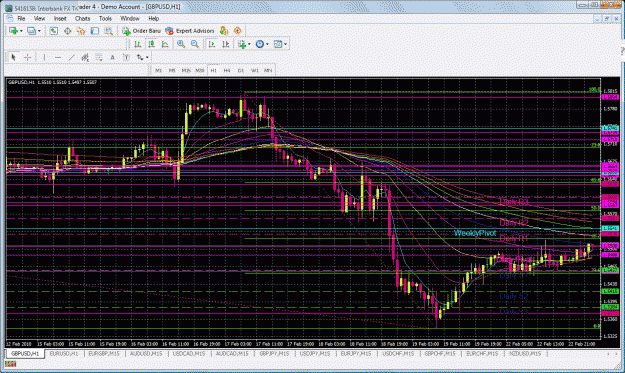The width and height of the screenshot is (625, 373).
Task: Select the Vertical Line drawing tool
Action: coord(44,57)
